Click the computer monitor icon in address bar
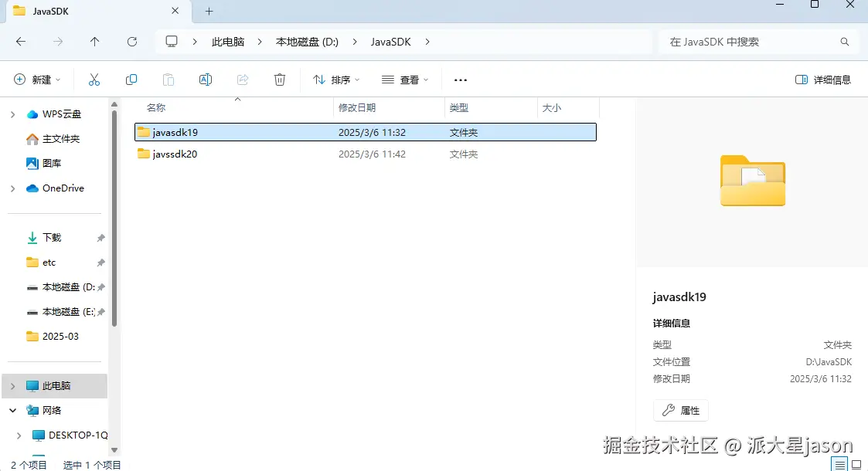Image resolution: width=868 pixels, height=471 pixels. 172,42
